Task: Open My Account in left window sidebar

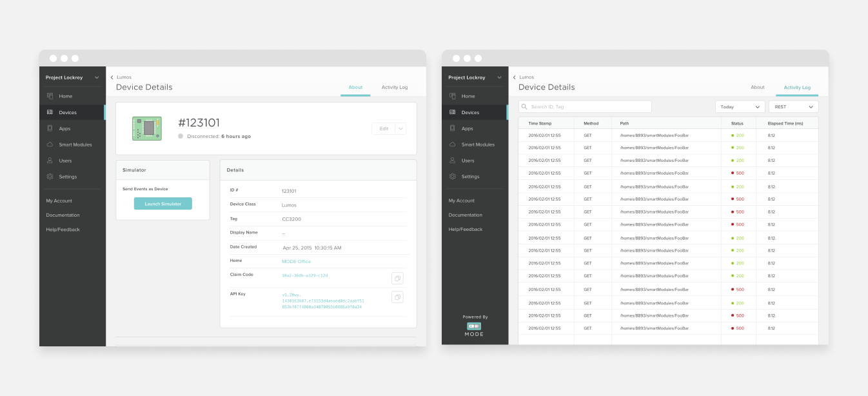Action: point(59,201)
